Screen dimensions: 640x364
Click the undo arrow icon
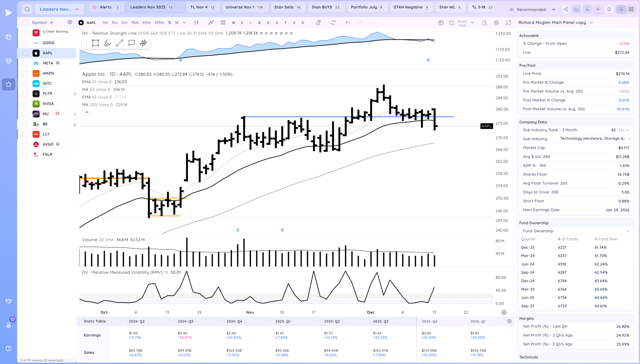348,22
